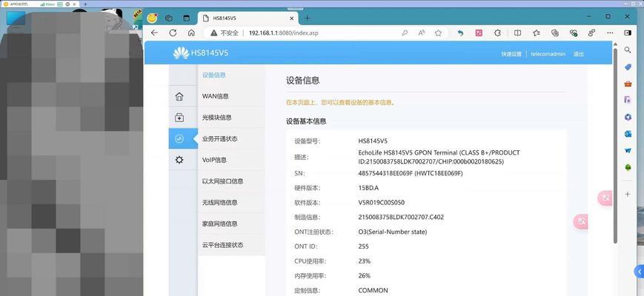Open the gear settings section icon
This screenshot has height=296, width=644.
[179, 160]
